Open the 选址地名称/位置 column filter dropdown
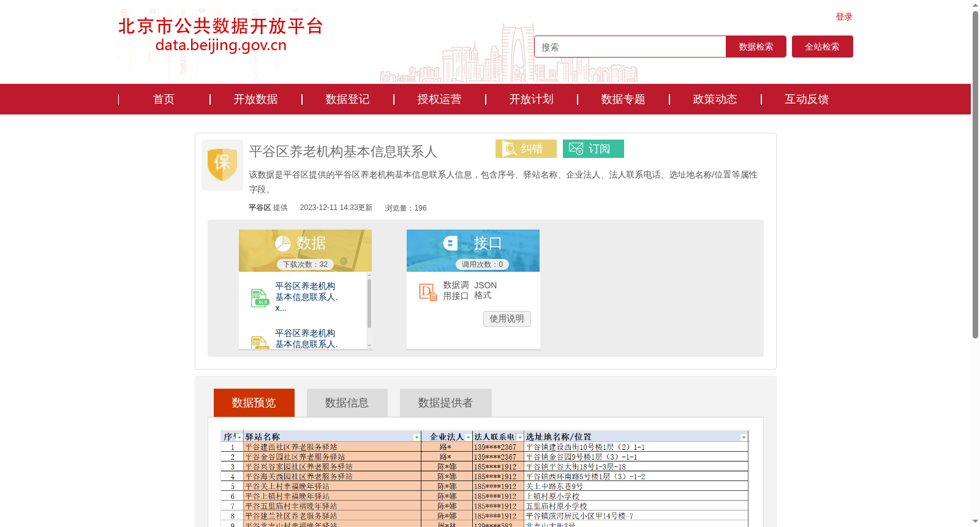 pyautogui.click(x=744, y=437)
